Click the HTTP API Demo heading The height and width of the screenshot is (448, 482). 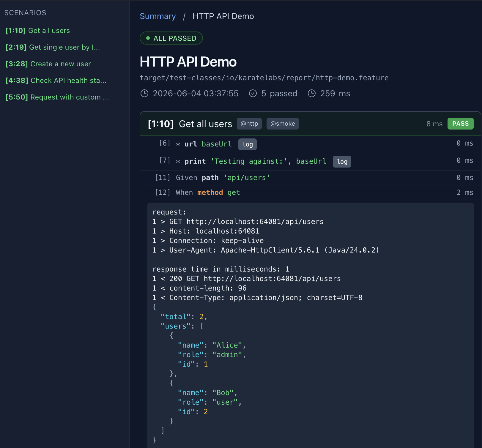click(188, 62)
